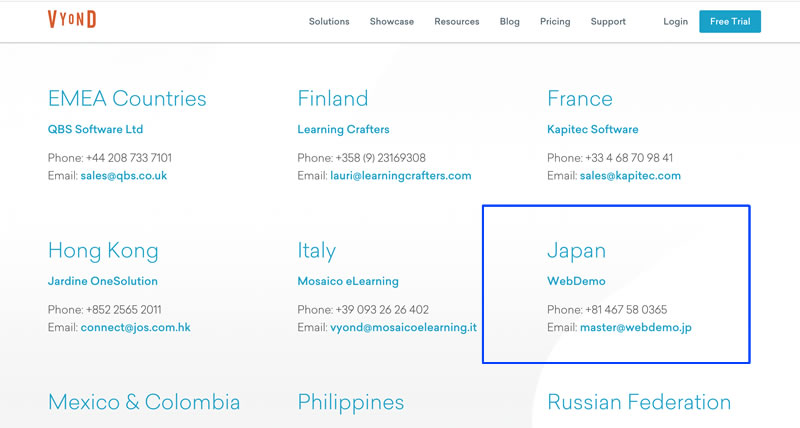Select the EMEA Countries heading

(x=127, y=98)
